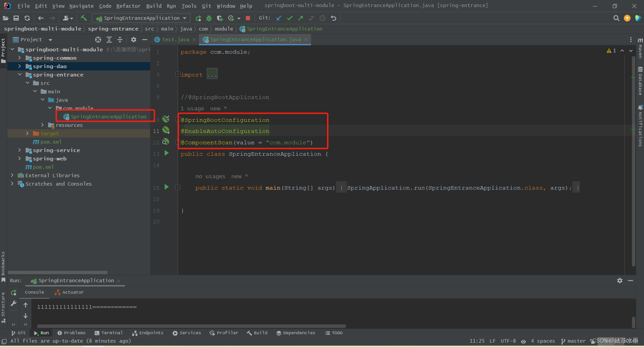Select Console tab in Run panel
Screen dimensions: 644x347
pyautogui.click(x=34, y=292)
